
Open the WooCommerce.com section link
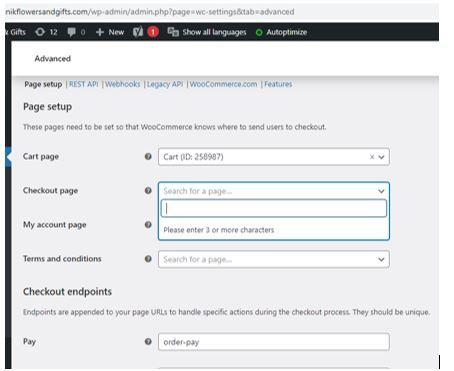click(223, 84)
